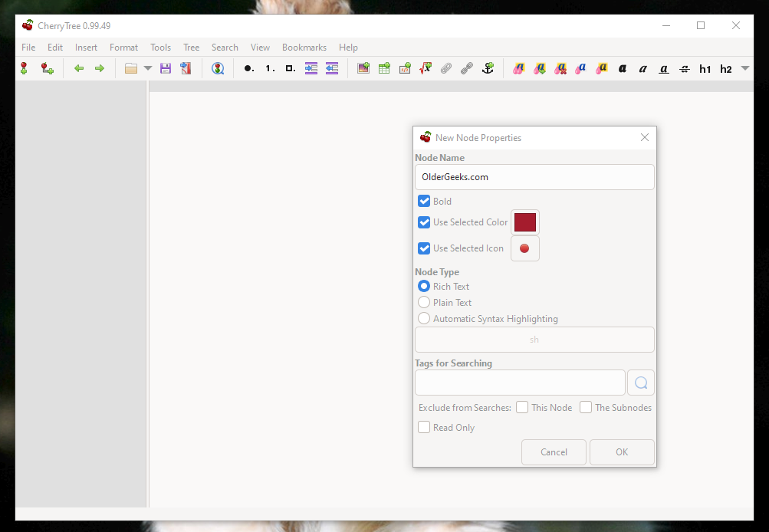Open the recent documents dropdown arrow
The image size is (769, 532).
(148, 69)
